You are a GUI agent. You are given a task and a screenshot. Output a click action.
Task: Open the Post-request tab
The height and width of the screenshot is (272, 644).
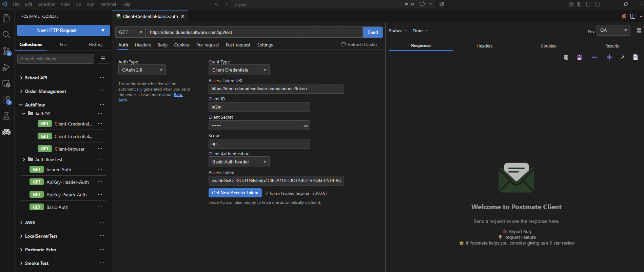click(x=238, y=45)
